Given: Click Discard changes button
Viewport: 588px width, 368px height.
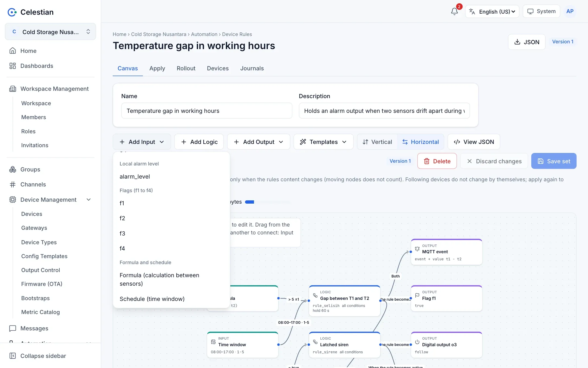Looking at the screenshot, I should coord(494,161).
